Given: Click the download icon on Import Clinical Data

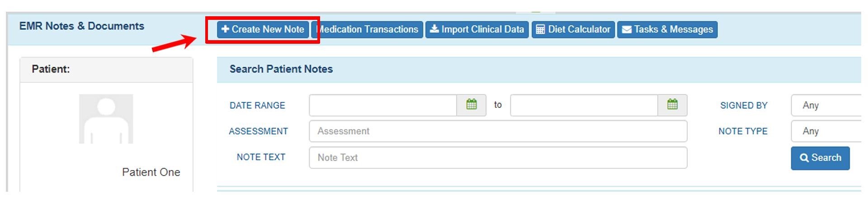Looking at the screenshot, I should [434, 29].
